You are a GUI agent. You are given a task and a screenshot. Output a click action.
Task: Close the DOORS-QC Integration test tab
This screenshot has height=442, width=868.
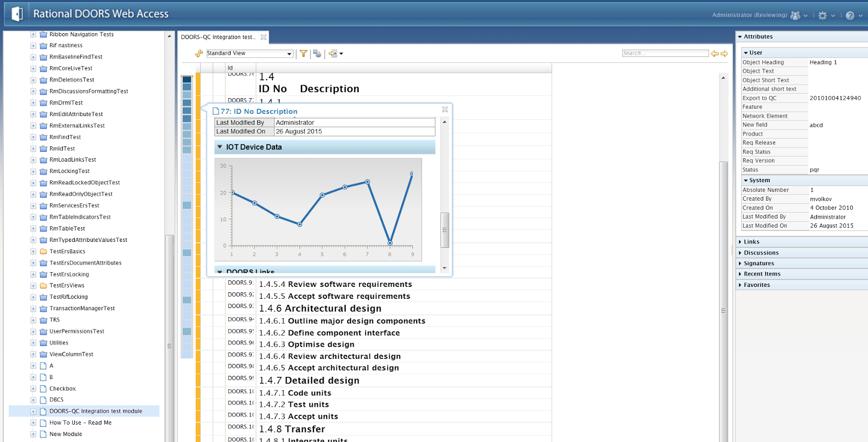264,37
